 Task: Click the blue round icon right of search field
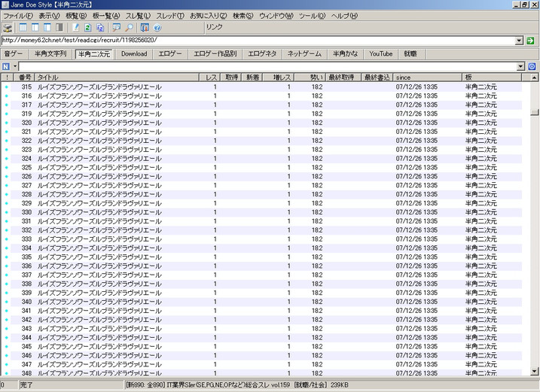point(532,66)
